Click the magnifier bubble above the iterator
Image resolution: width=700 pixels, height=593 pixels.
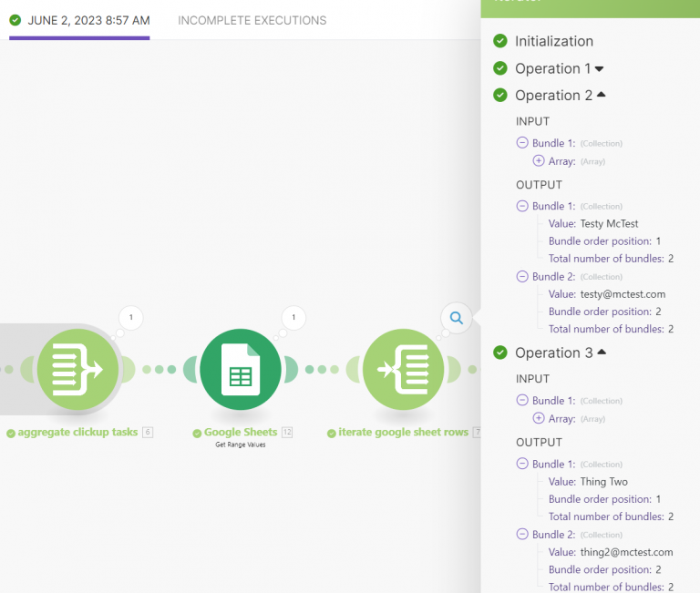(457, 318)
